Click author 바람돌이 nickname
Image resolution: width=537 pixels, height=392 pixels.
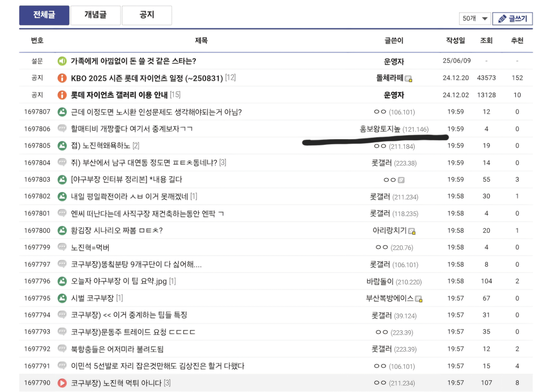pos(380,281)
